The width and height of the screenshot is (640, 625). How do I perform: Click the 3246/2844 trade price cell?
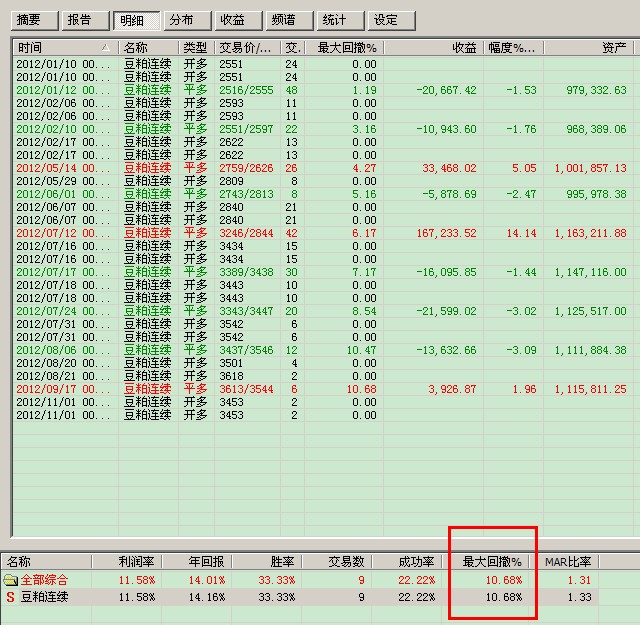(246, 233)
